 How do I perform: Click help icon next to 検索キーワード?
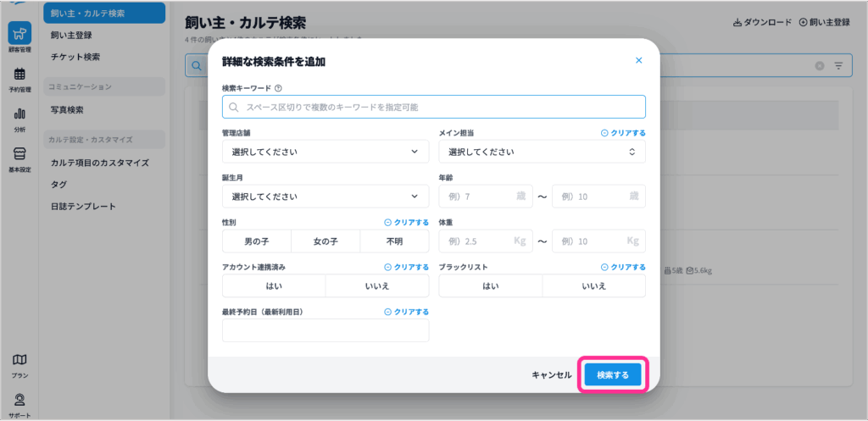[278, 87]
